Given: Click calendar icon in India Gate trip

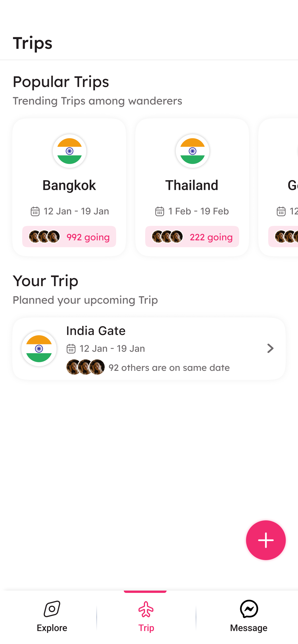Looking at the screenshot, I should pyautogui.click(x=71, y=349).
